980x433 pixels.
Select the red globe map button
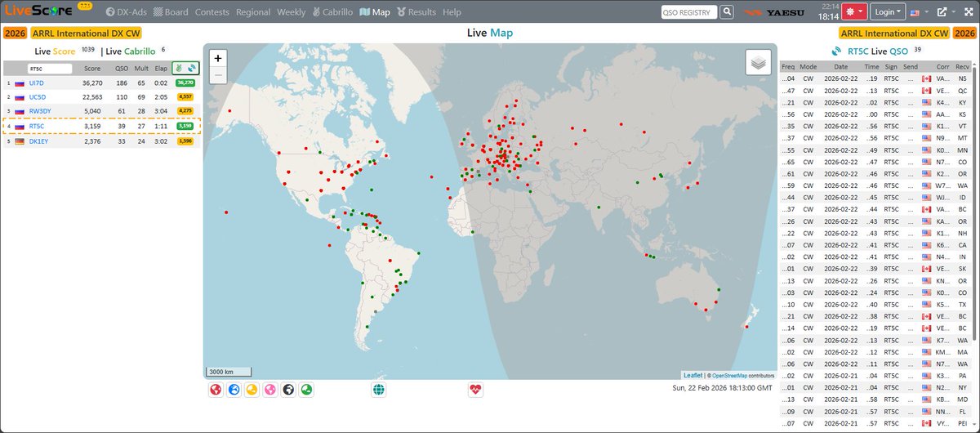coord(216,390)
